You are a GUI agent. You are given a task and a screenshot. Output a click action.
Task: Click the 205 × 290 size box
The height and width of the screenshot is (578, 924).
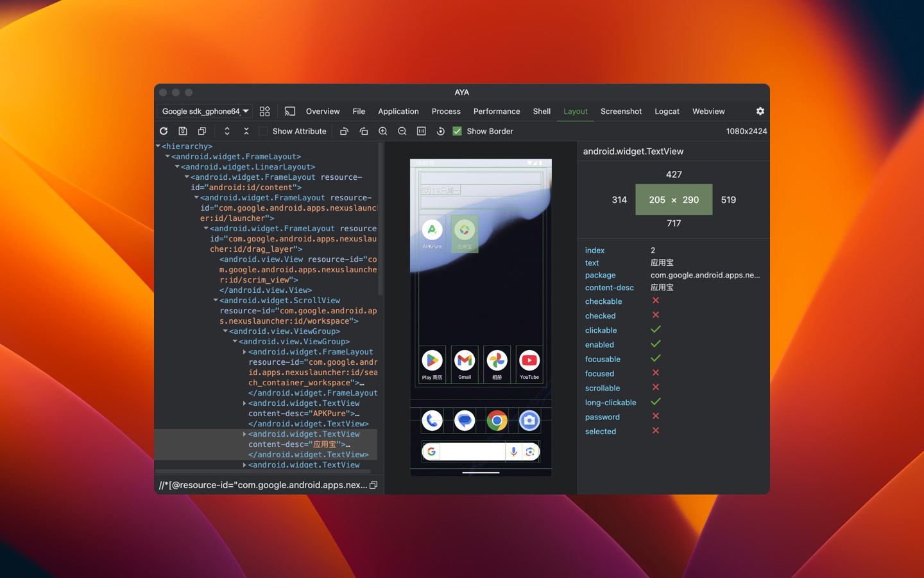pyautogui.click(x=674, y=200)
